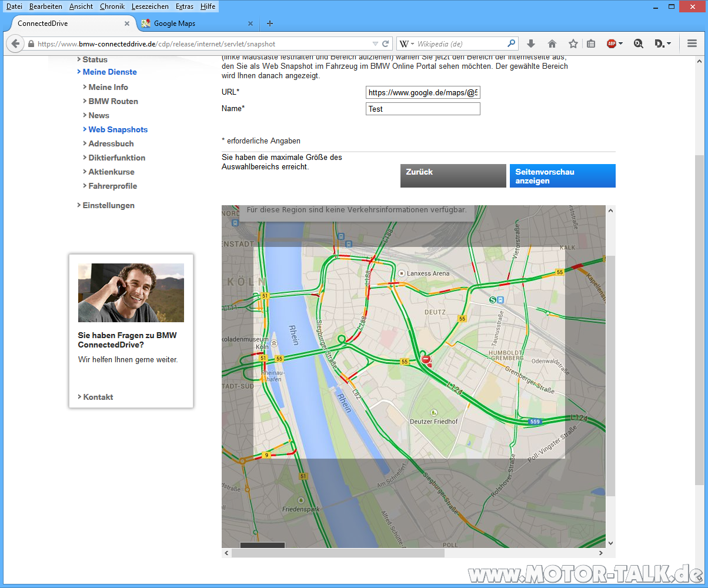Open a new tab with plus button

tap(270, 24)
